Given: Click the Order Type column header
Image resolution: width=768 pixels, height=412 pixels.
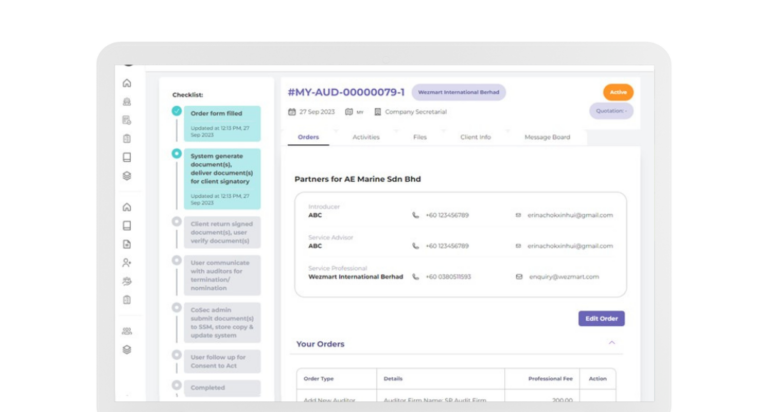Looking at the screenshot, I should tap(318, 379).
